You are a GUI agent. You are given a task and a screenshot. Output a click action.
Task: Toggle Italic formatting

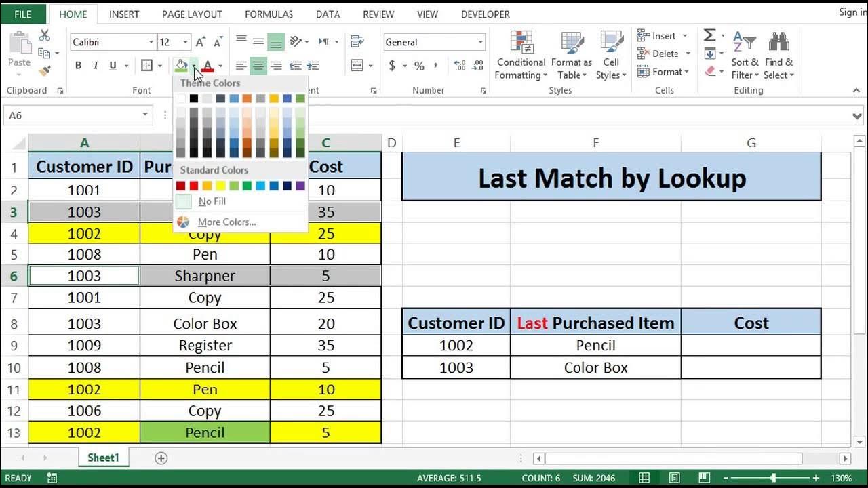(96, 66)
